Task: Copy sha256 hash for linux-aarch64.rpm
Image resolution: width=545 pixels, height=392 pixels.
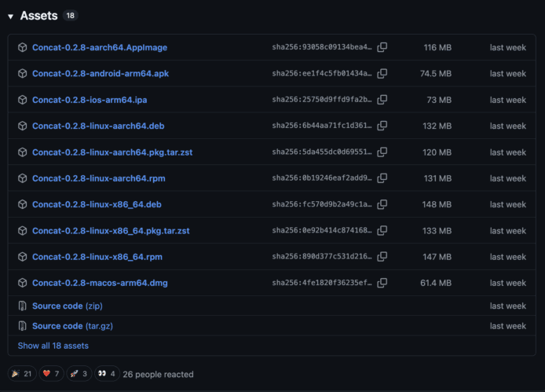Action: point(382,178)
